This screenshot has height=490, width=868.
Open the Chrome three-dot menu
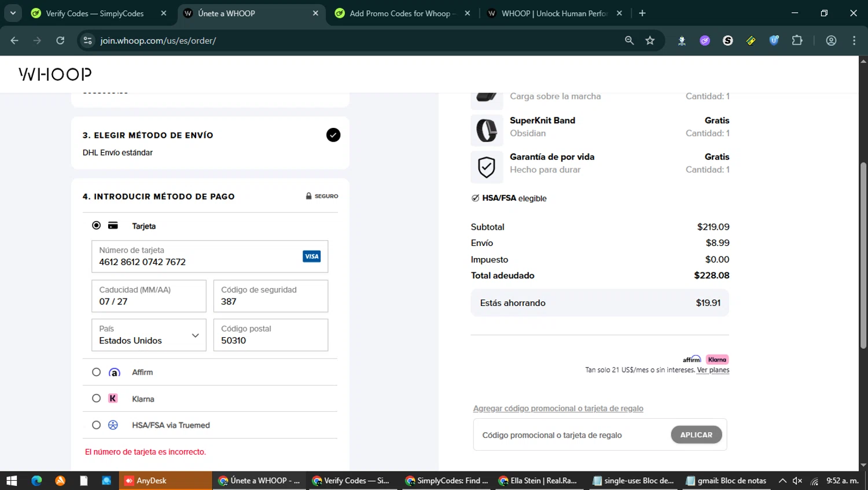click(854, 40)
